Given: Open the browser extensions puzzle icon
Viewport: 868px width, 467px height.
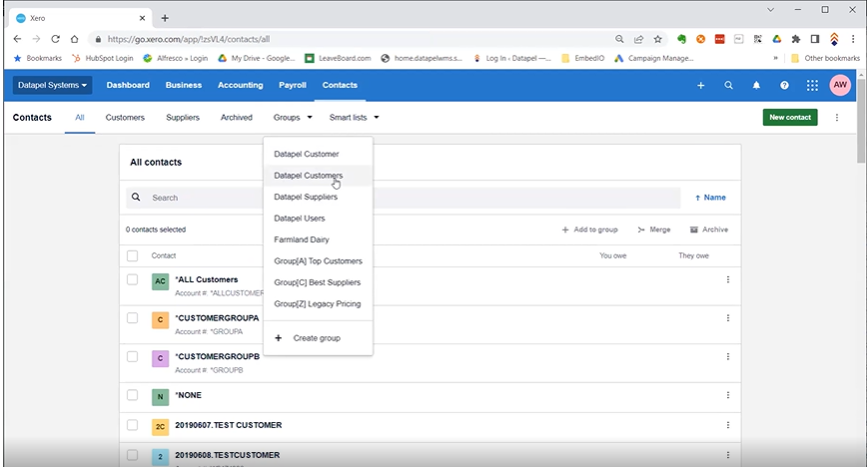Looking at the screenshot, I should pyautogui.click(x=796, y=39).
